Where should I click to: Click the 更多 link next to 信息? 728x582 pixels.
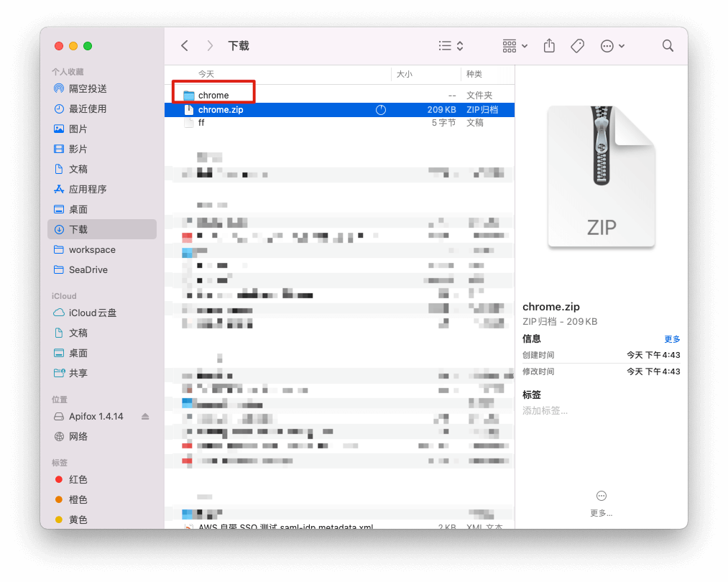pyautogui.click(x=671, y=338)
